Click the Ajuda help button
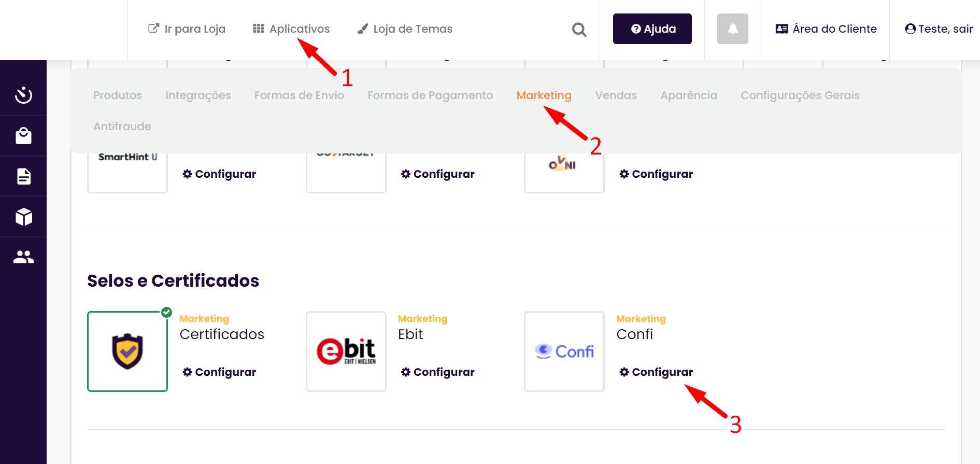Screen dimensions: 980x464 tap(652, 29)
